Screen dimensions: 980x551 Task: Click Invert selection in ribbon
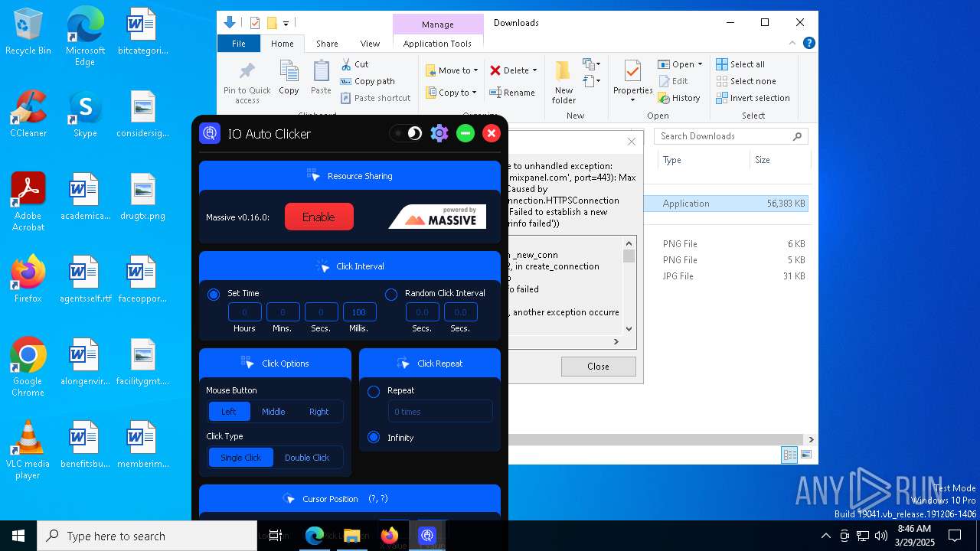(753, 98)
